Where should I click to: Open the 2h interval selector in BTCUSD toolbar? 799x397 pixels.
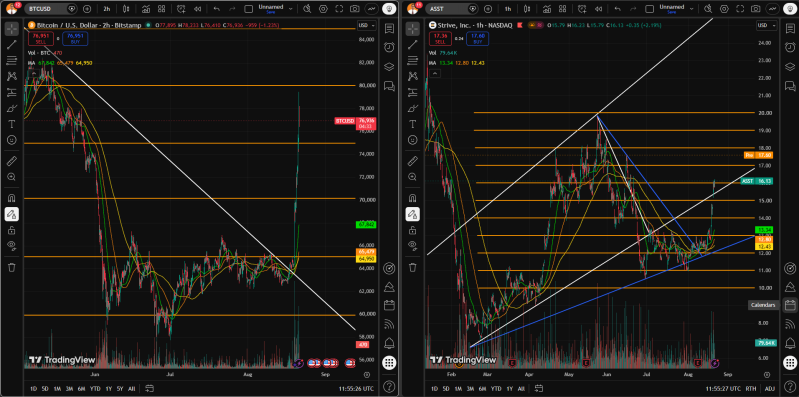106,9
